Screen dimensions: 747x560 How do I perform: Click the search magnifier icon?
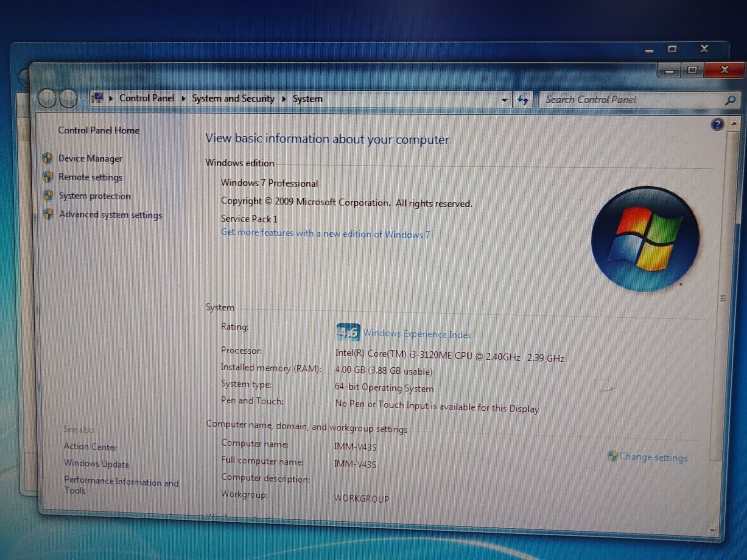coord(731,100)
